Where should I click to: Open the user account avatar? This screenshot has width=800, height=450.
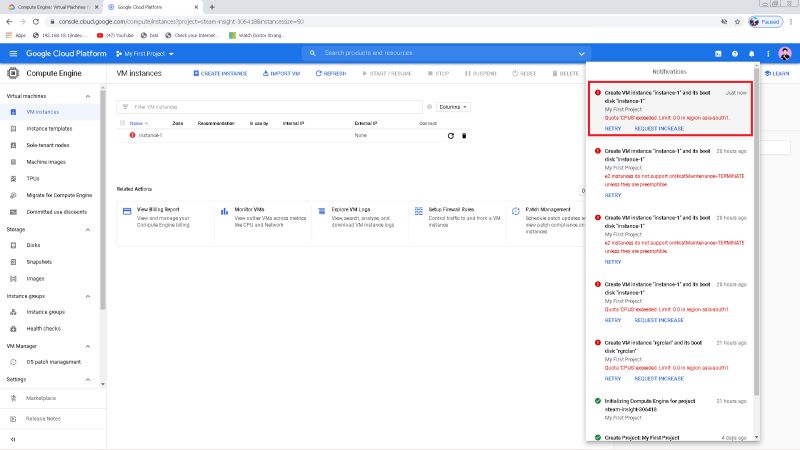pyautogui.click(x=785, y=53)
